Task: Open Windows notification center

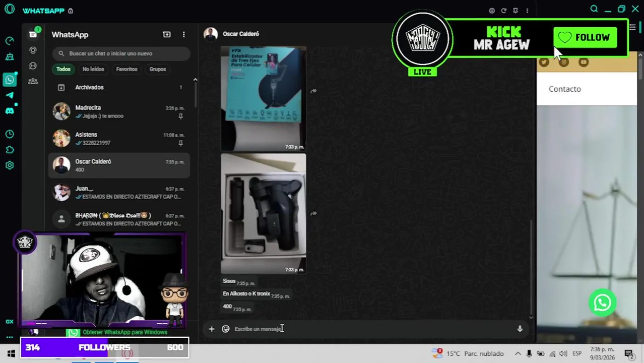Action: (x=629, y=353)
